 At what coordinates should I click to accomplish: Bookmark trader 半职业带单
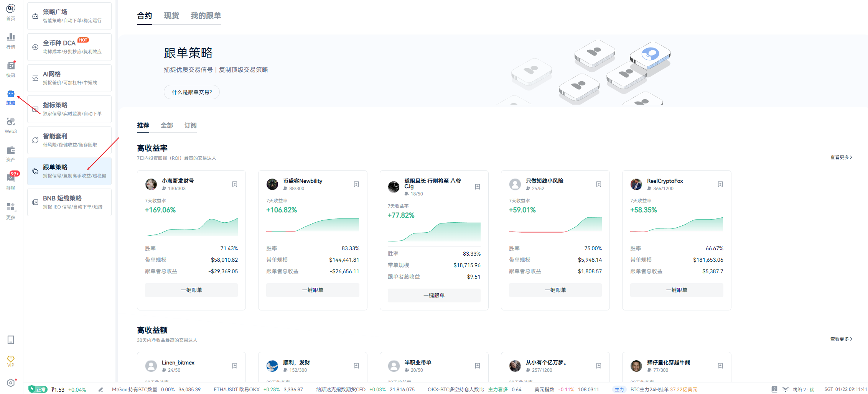pyautogui.click(x=478, y=366)
